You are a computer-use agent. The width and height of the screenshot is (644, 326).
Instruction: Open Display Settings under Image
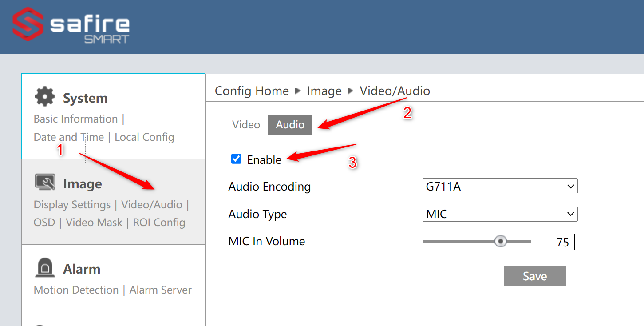click(72, 204)
